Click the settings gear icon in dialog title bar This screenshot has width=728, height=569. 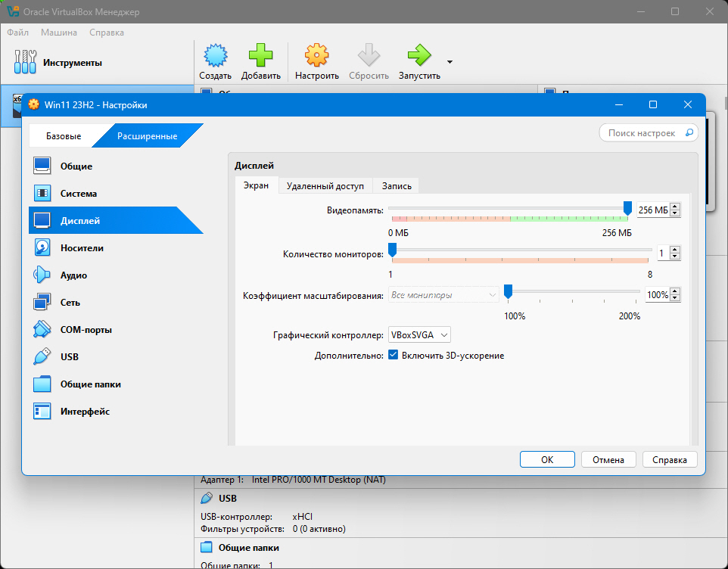point(34,104)
